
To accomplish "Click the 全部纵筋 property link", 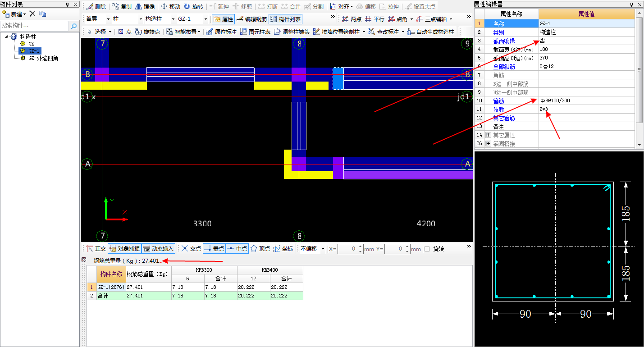I will (504, 67).
